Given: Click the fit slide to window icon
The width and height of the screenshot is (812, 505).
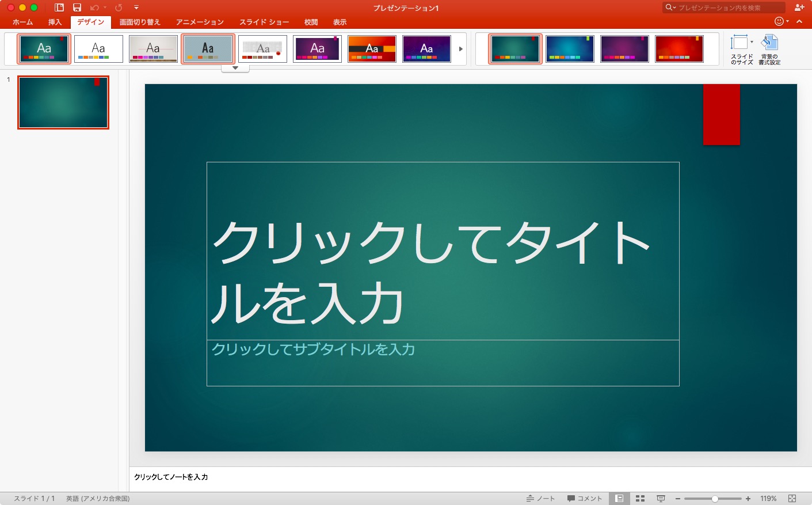Looking at the screenshot, I should (792, 499).
